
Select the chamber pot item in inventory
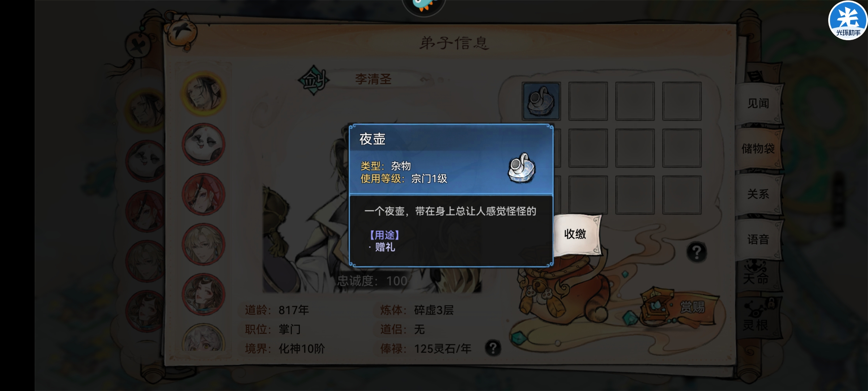(x=541, y=101)
